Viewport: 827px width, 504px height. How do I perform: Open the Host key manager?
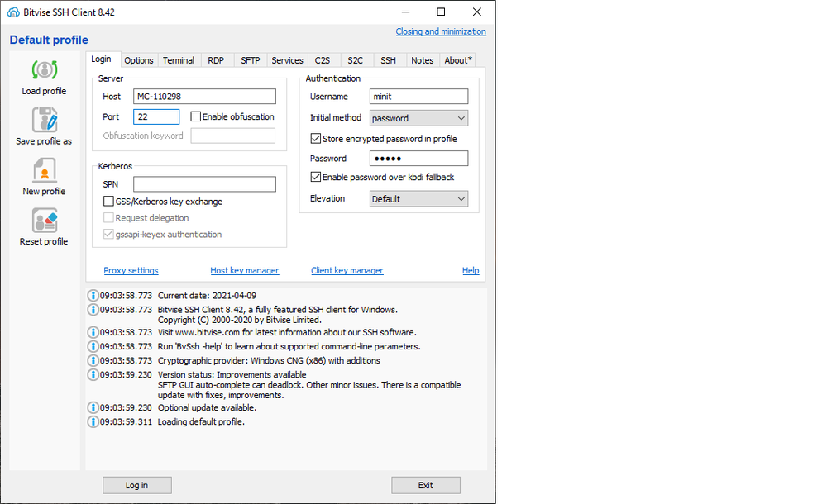pos(245,270)
